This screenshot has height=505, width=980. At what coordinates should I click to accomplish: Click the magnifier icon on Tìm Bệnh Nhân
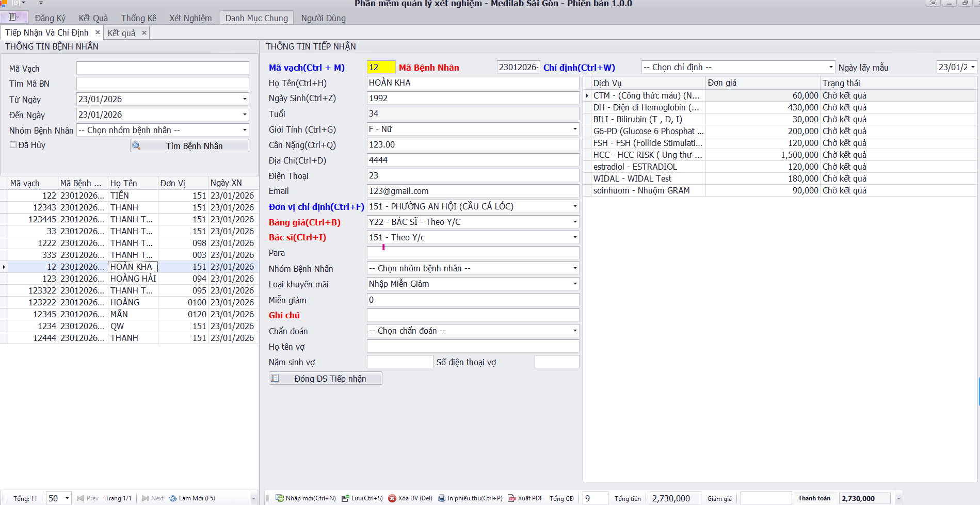[x=136, y=146]
